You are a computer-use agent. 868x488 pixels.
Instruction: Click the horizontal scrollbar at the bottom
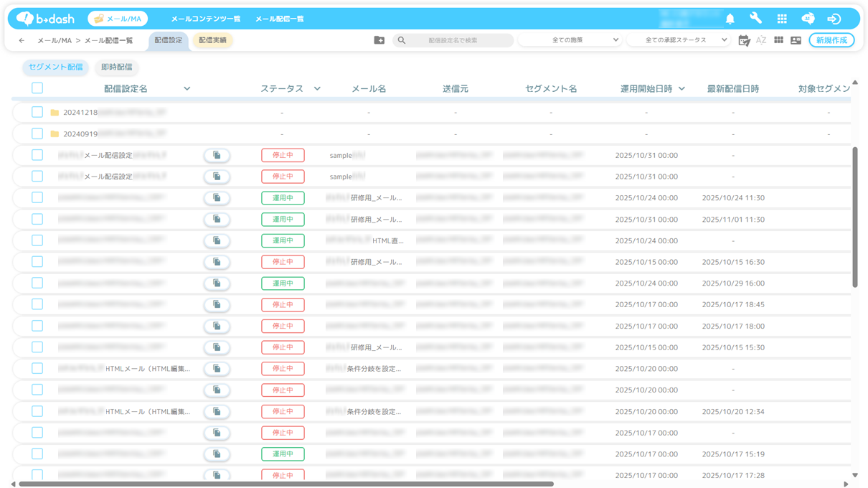(286, 484)
